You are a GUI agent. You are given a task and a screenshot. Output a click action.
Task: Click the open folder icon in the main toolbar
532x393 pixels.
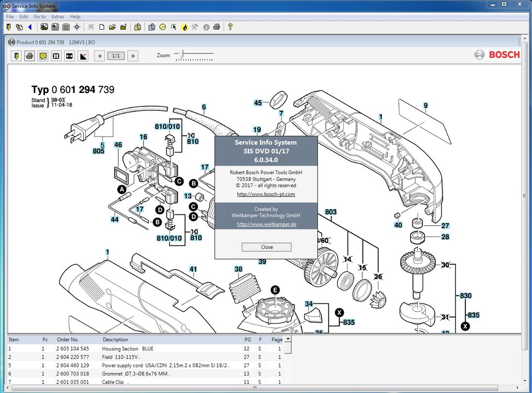pyautogui.click(x=112, y=27)
